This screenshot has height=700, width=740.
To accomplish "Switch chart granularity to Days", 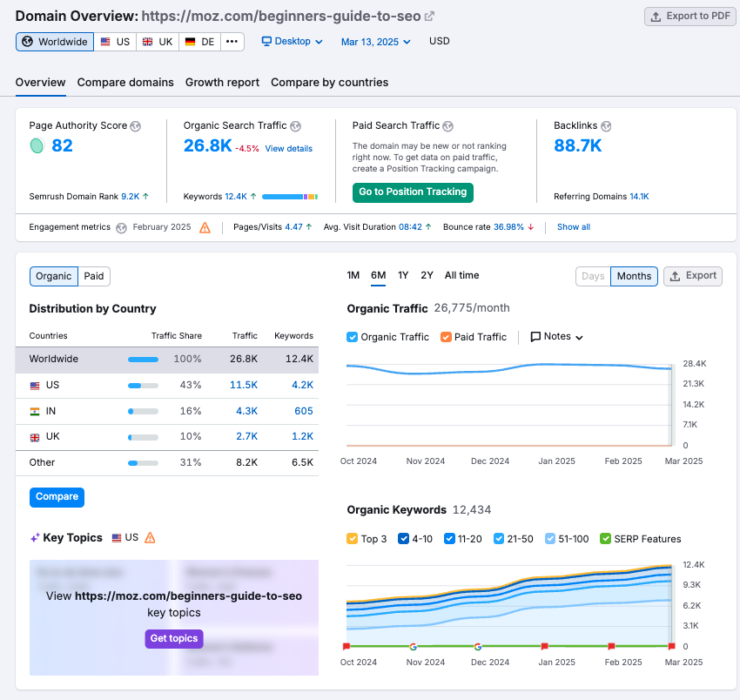I will (x=593, y=276).
